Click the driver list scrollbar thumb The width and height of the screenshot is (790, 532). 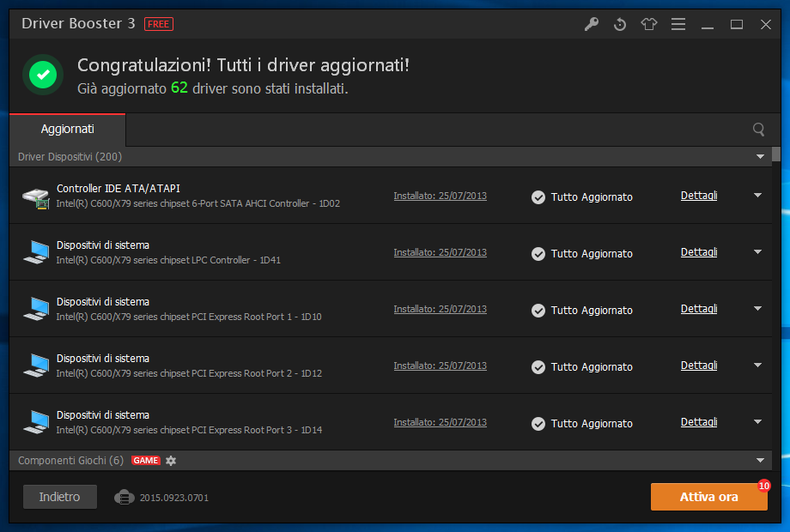tap(776, 154)
